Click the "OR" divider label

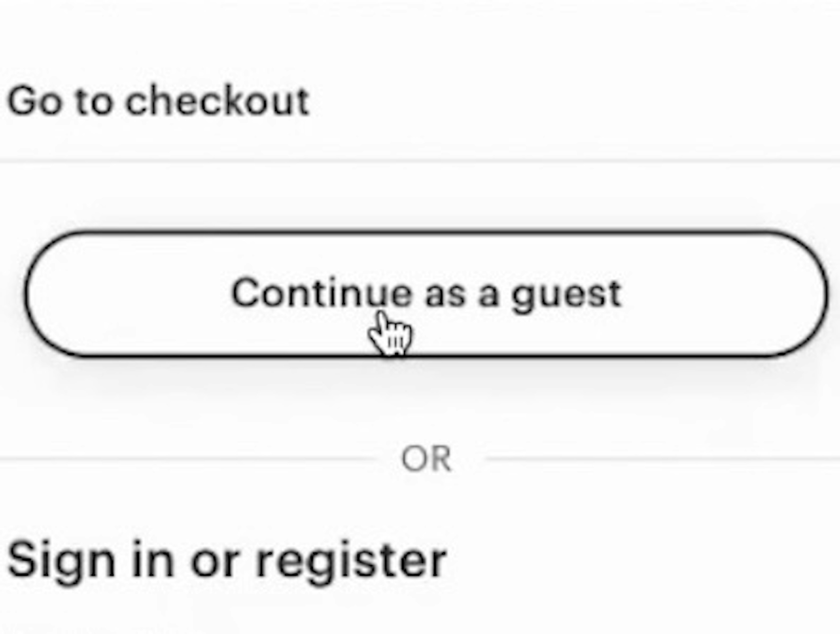pyautogui.click(x=426, y=459)
